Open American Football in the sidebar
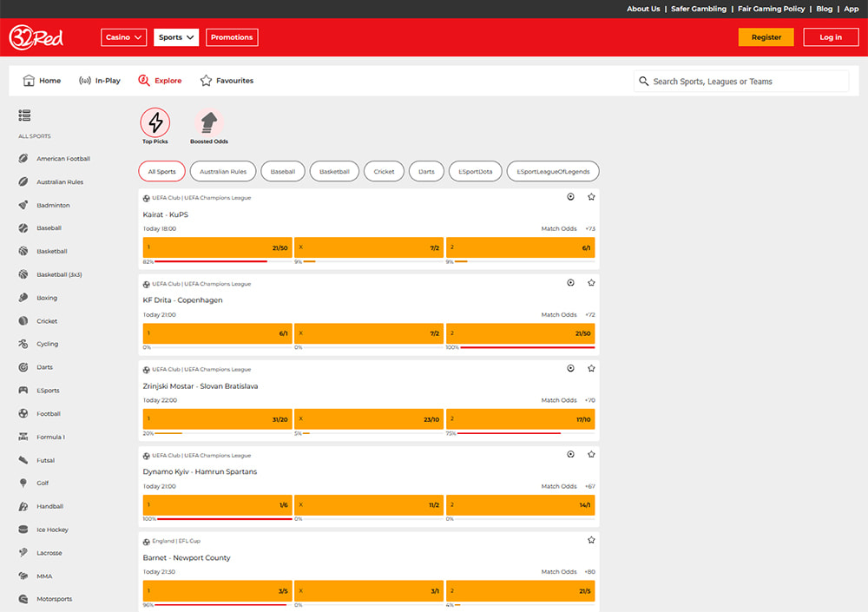Image resolution: width=868 pixels, height=612 pixels. pyautogui.click(x=54, y=158)
